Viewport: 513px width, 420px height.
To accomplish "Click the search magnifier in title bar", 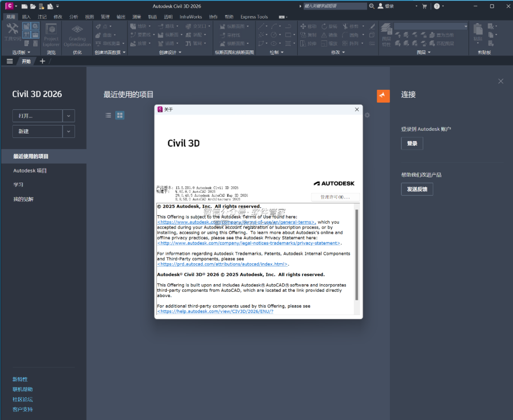I will pos(371,6).
